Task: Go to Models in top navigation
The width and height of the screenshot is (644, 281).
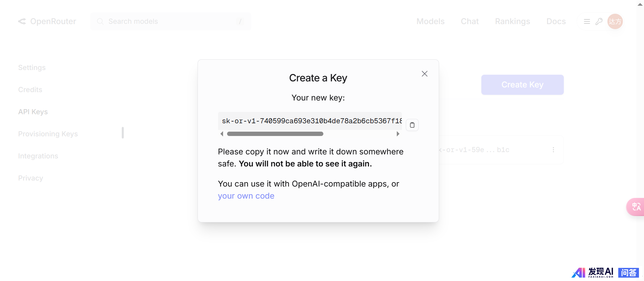Action: [430, 21]
